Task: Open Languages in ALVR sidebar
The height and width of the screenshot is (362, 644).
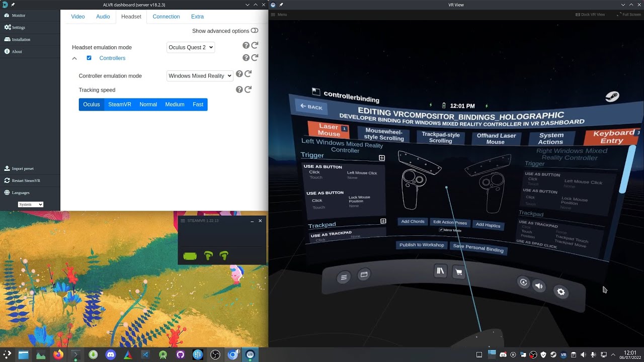Action: click(17, 193)
